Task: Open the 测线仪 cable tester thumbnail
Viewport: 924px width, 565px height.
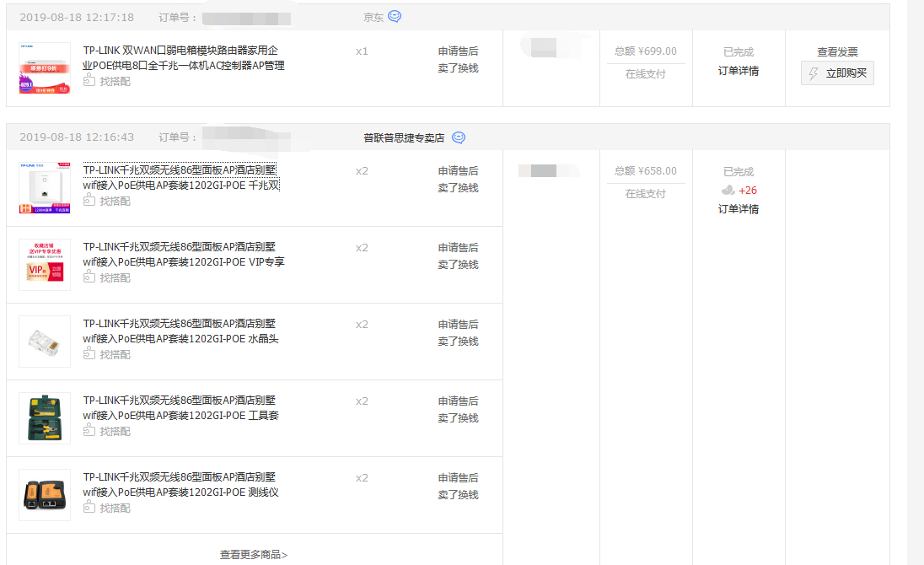Action: (45, 495)
